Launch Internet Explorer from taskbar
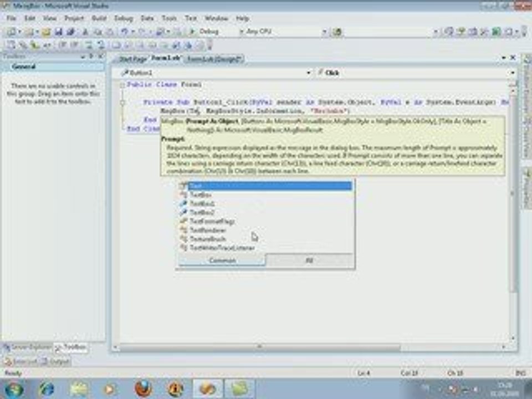The height and width of the screenshot is (399, 532). point(47,389)
